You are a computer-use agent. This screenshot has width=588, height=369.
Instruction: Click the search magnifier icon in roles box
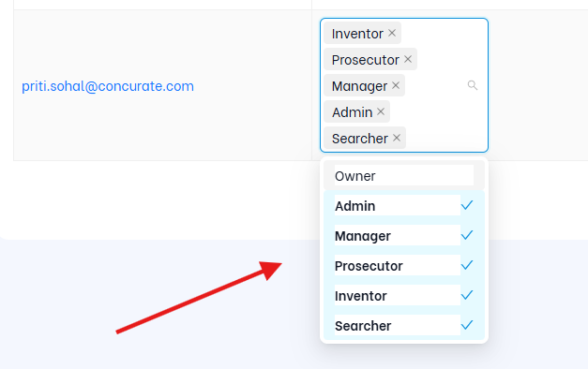473,85
